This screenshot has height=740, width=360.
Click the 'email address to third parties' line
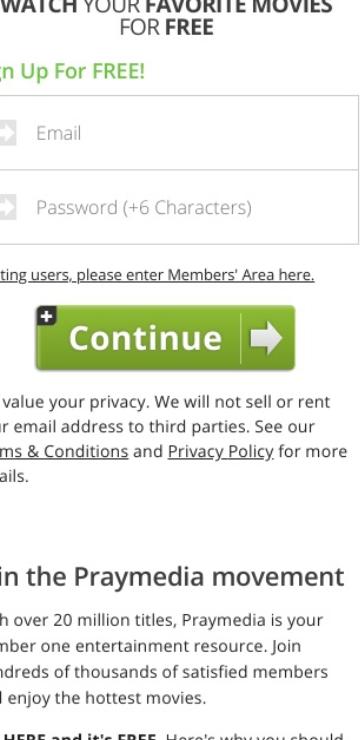point(157,427)
